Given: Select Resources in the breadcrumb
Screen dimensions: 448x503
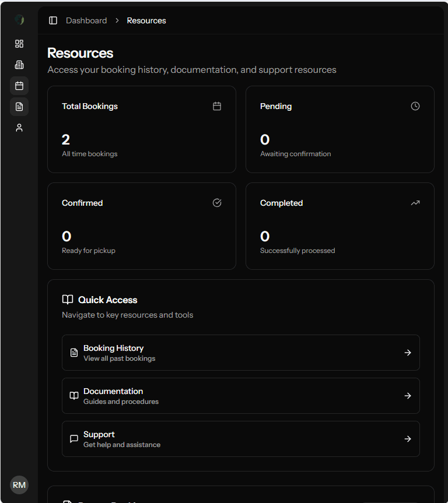Looking at the screenshot, I should tap(146, 20).
